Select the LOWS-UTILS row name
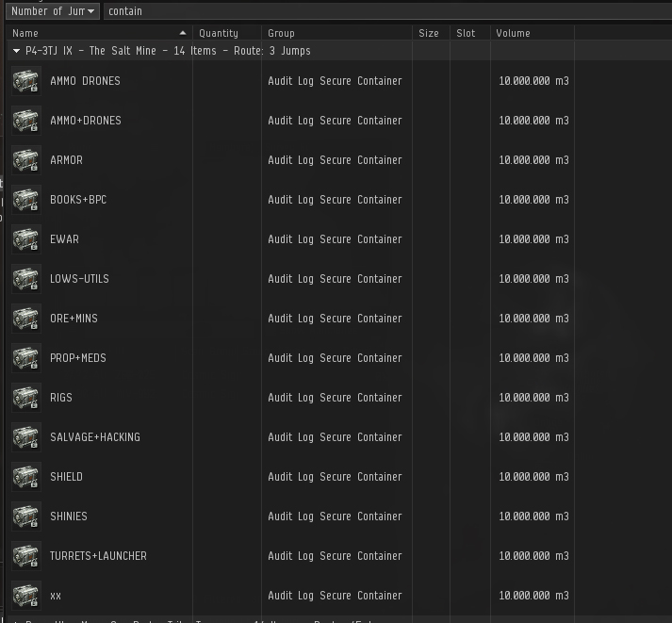 (79, 279)
